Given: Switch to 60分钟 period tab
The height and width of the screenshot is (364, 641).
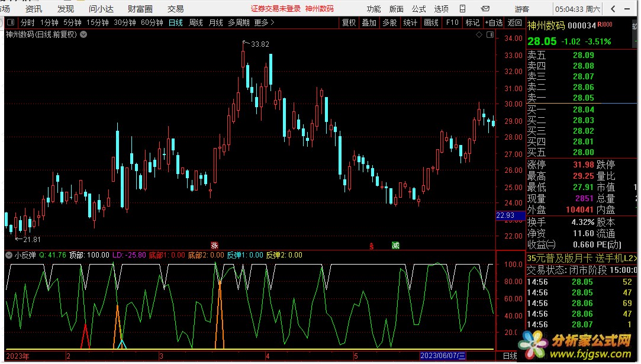Looking at the screenshot, I should pyautogui.click(x=152, y=22).
